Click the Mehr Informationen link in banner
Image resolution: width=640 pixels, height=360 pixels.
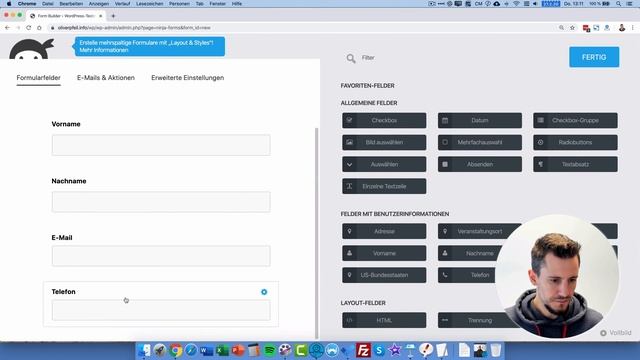[104, 50]
